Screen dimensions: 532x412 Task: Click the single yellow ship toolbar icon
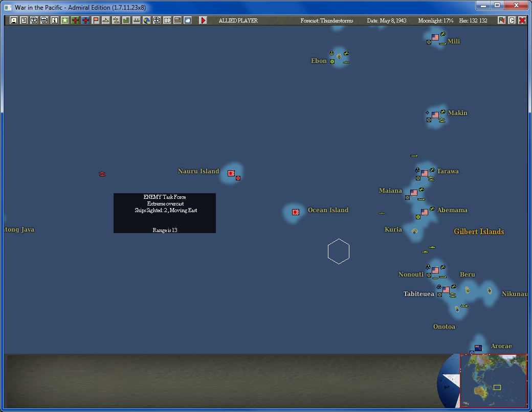point(105,20)
